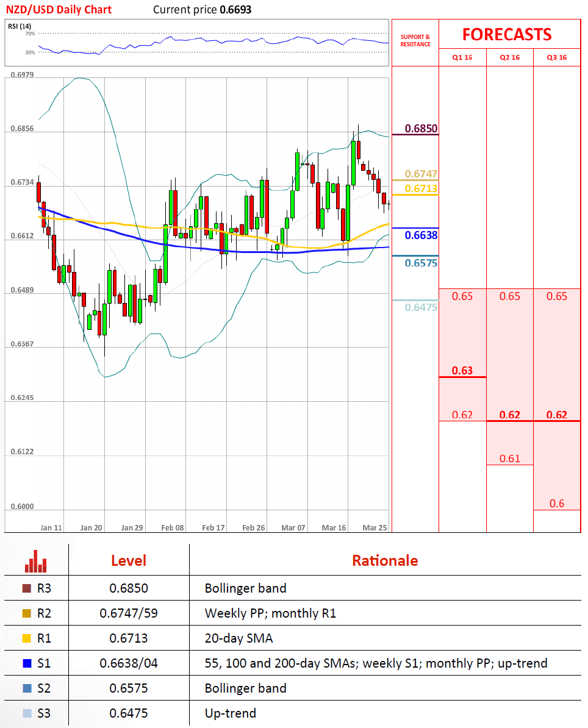The width and height of the screenshot is (588, 728).
Task: Click the 0.6575 support level beside chart
Action: (421, 263)
